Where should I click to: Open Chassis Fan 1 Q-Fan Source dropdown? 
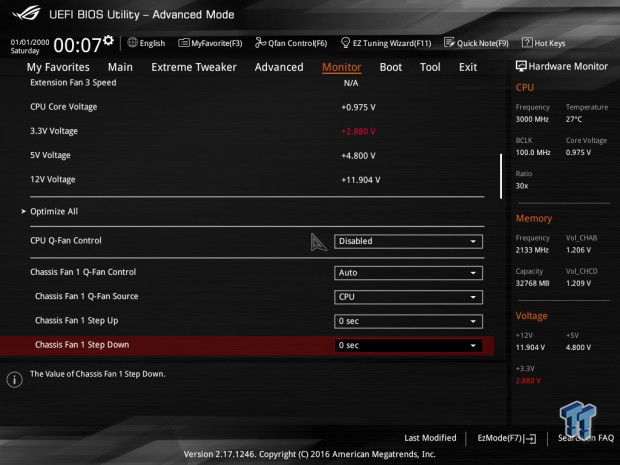(408, 297)
